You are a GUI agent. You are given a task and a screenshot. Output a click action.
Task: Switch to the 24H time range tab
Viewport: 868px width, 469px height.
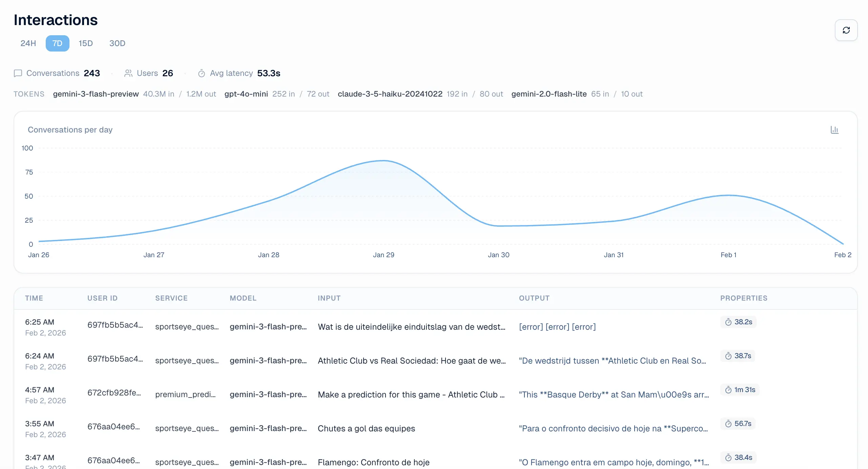(28, 43)
